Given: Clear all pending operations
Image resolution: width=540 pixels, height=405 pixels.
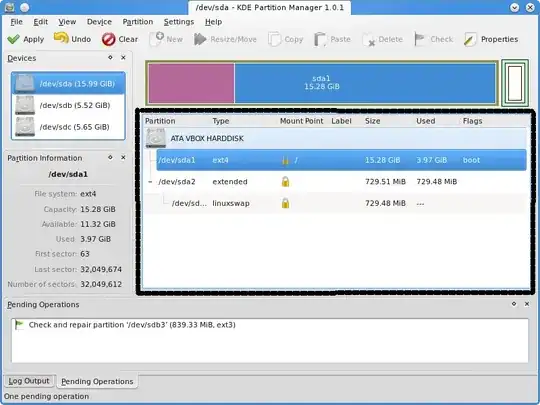Looking at the screenshot, I should coord(120,39).
